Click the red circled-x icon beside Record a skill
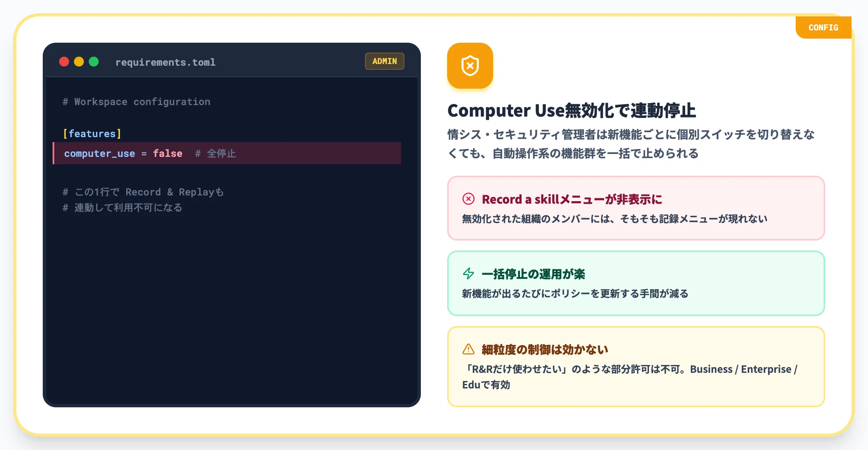 coord(469,199)
